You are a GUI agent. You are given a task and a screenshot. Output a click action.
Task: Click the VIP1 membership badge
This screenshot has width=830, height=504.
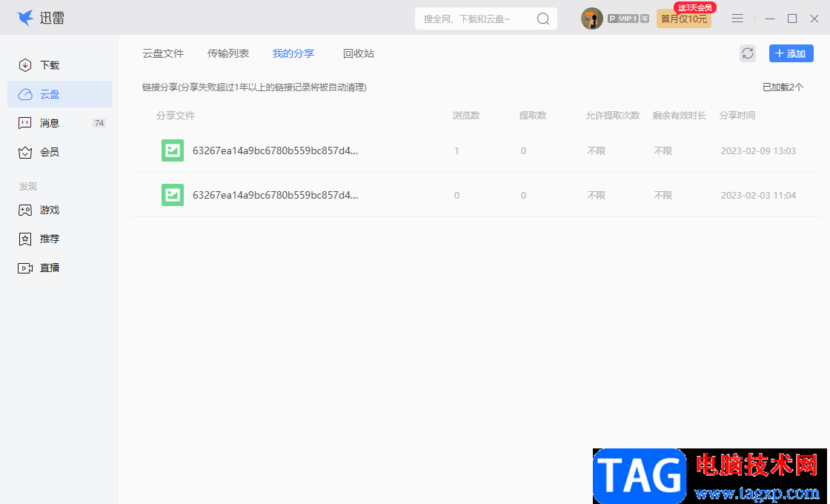[x=628, y=19]
